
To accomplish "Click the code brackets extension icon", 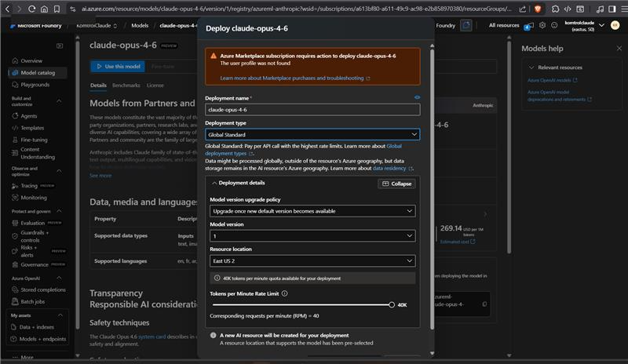I will click(x=568, y=9).
